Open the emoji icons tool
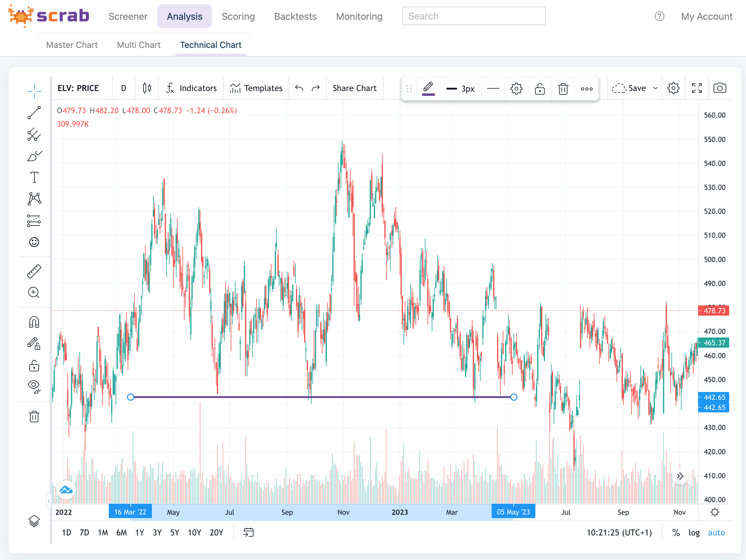746x560 pixels. [34, 242]
